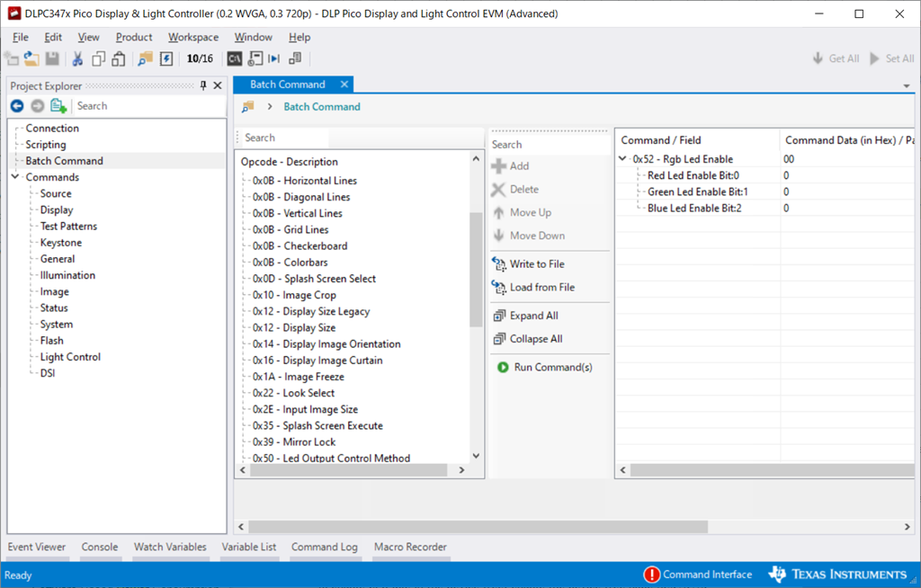Select Test Patterns tree item
Viewport: 921px width, 588px height.
tap(68, 227)
